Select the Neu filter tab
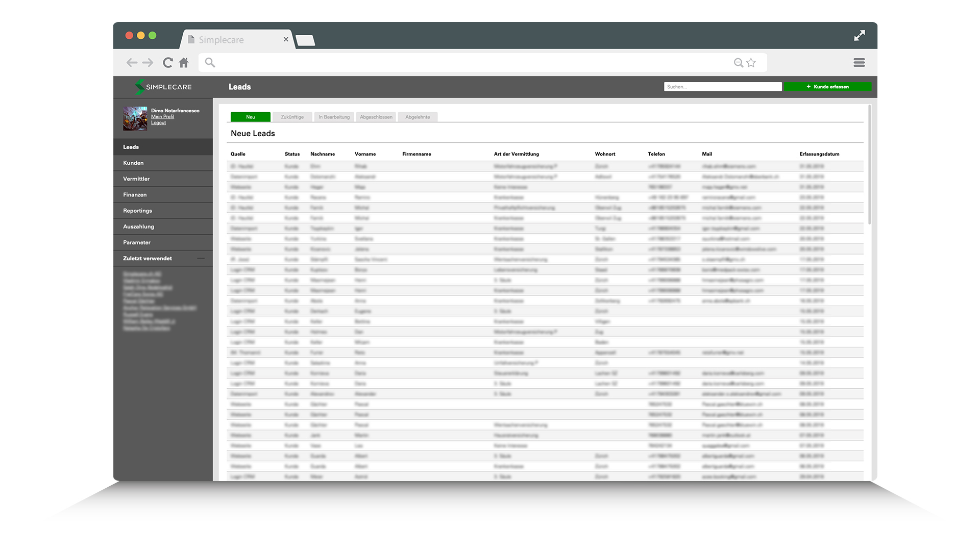The width and height of the screenshot is (980, 551). (x=251, y=116)
